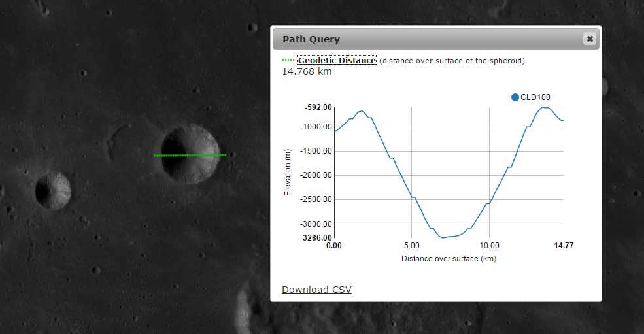
Task: Click the lowest point of elevation curve
Action: (444, 237)
